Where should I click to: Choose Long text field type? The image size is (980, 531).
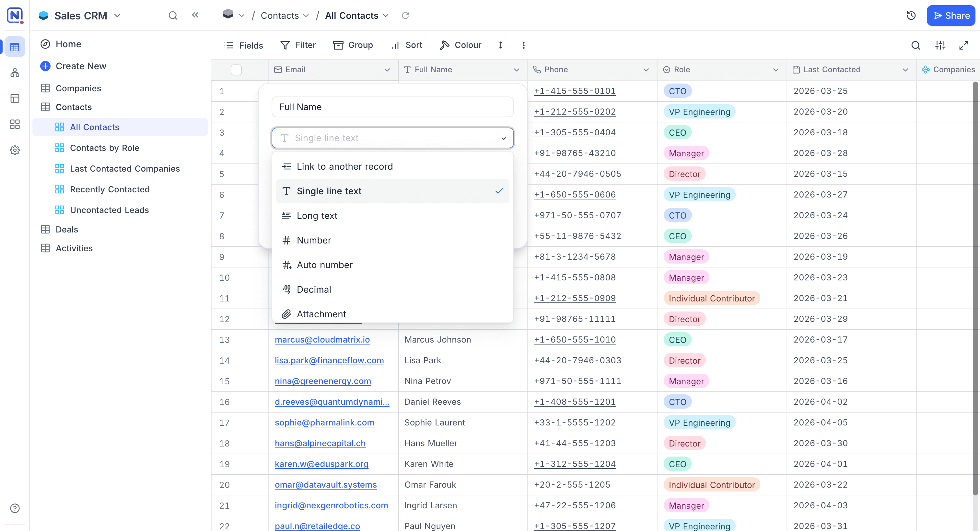(392, 216)
